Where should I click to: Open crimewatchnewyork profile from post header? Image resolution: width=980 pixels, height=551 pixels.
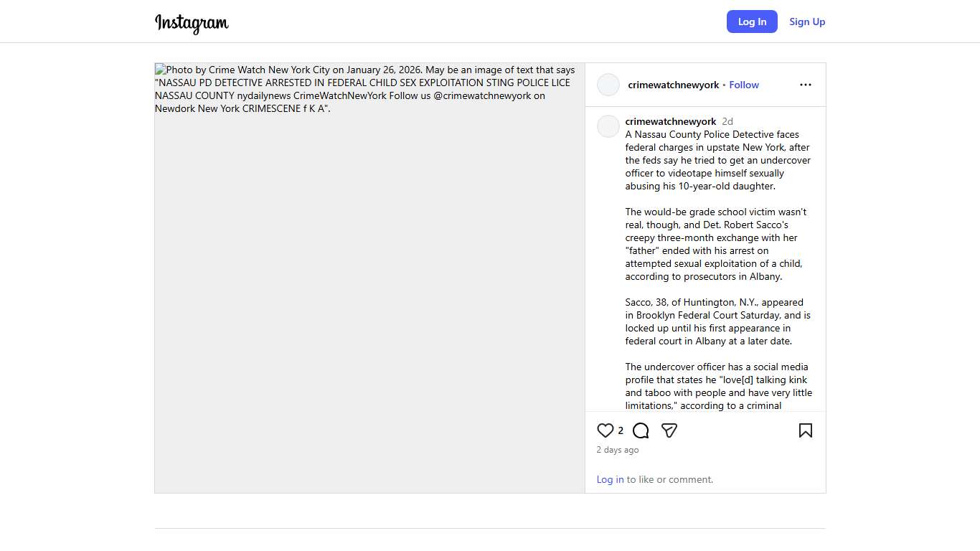[x=673, y=85]
